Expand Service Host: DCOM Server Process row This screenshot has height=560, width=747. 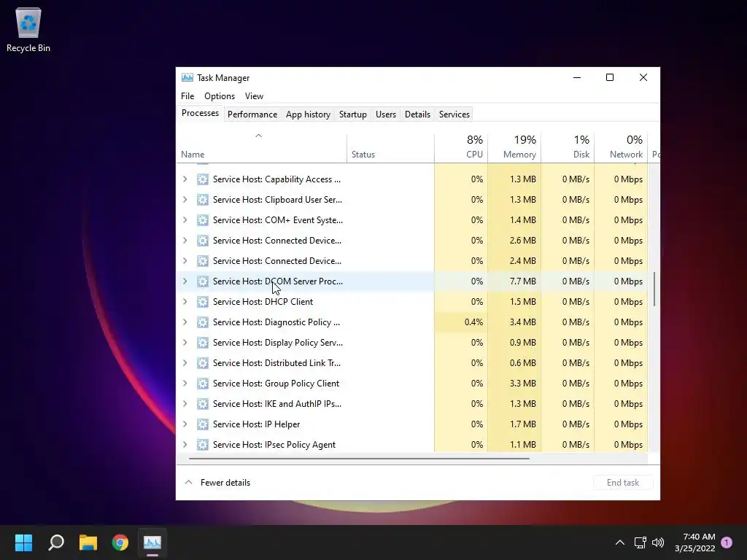185,281
